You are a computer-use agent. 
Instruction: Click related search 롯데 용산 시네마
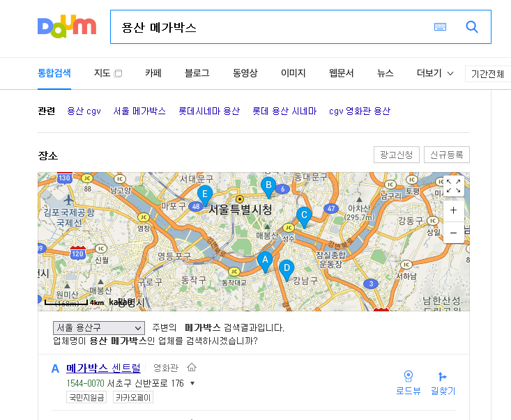(284, 111)
